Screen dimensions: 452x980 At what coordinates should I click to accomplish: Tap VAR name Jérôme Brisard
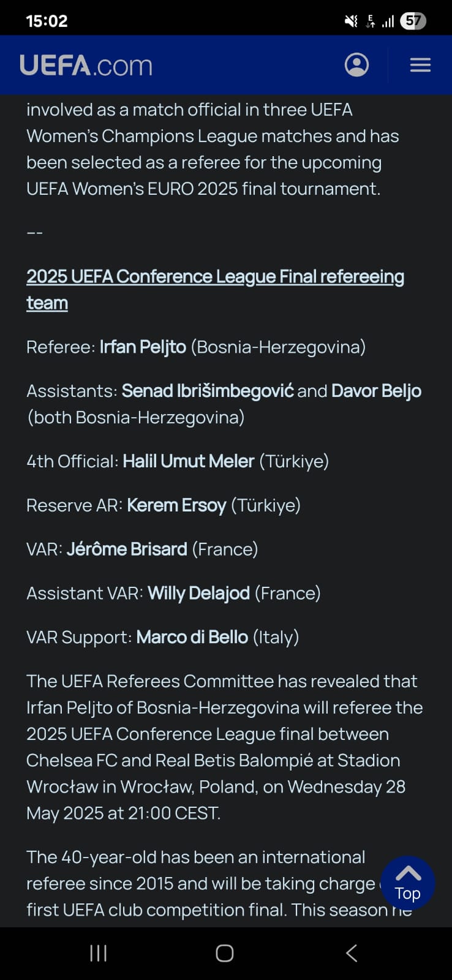coord(127,549)
